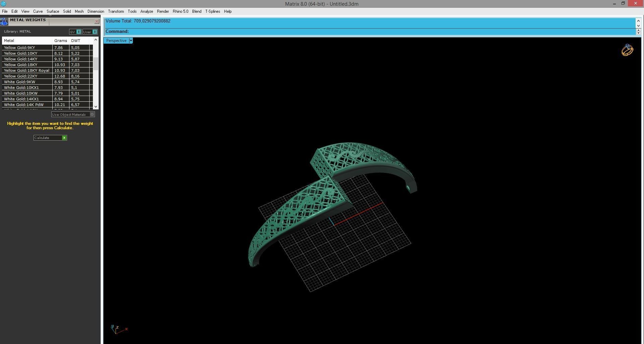644x344 pixels.
Task: Select the Yellow Gold:10KY row
Action: point(47,53)
